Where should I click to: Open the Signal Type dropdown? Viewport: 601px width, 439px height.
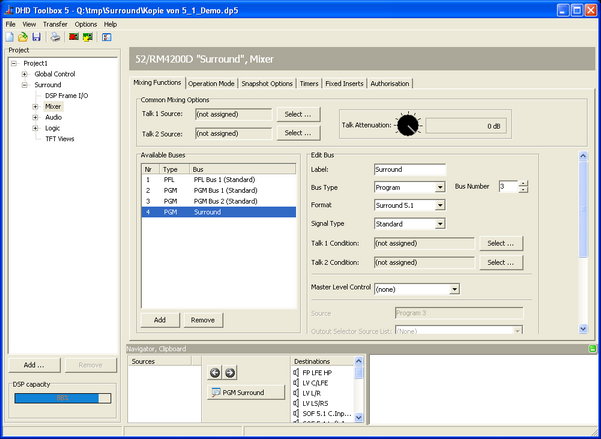click(x=440, y=224)
